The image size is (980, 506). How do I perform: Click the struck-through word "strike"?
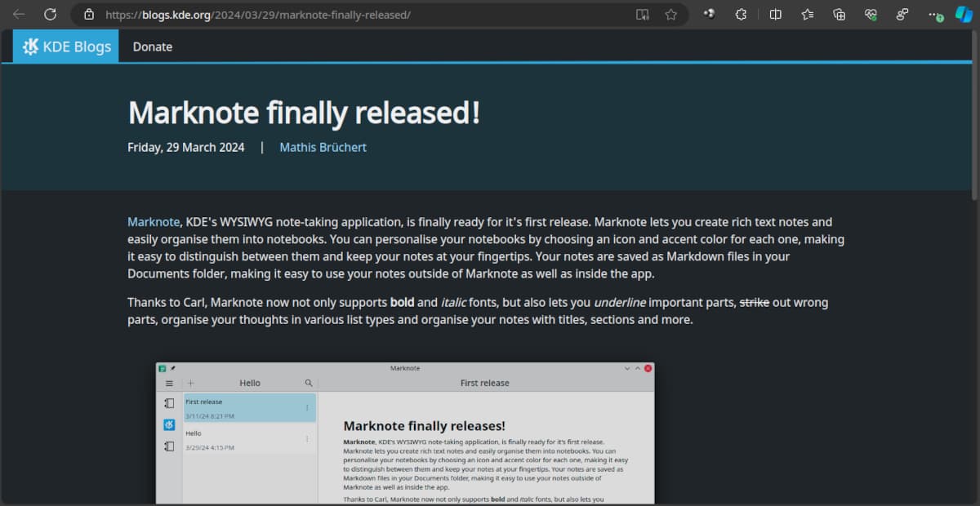pos(754,303)
